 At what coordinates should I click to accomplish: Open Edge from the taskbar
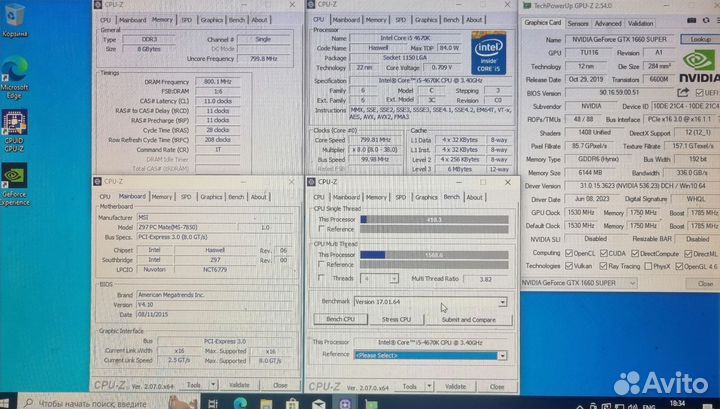point(240,403)
